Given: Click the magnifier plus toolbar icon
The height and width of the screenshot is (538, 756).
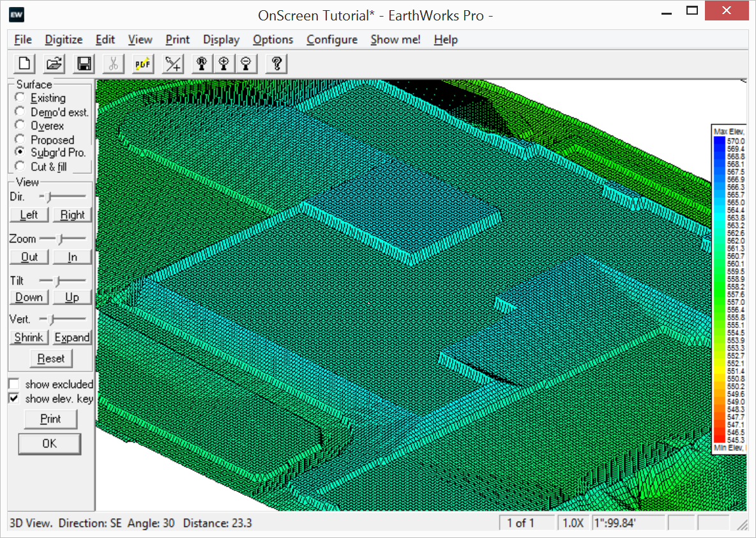Looking at the screenshot, I should coord(223,64).
